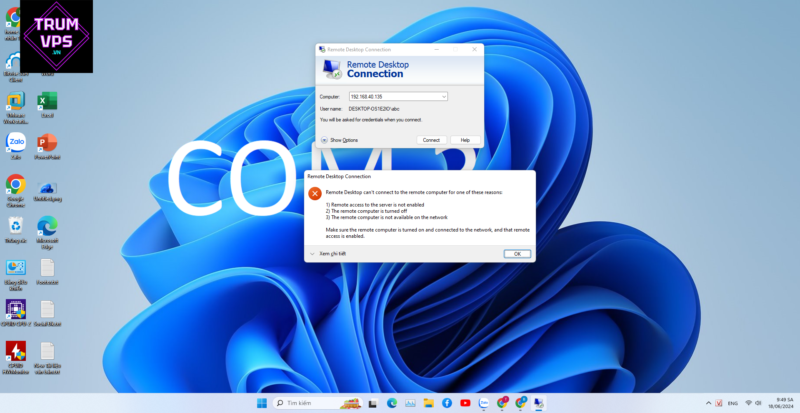Image resolution: width=800 pixels, height=413 pixels.
Task: Open the Excel desktop shortcut
Action: click(x=47, y=104)
